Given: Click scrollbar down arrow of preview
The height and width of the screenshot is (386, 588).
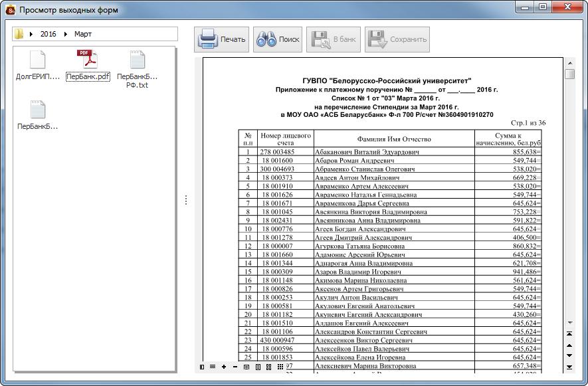Looking at the screenshot, I should pyautogui.click(x=570, y=323).
